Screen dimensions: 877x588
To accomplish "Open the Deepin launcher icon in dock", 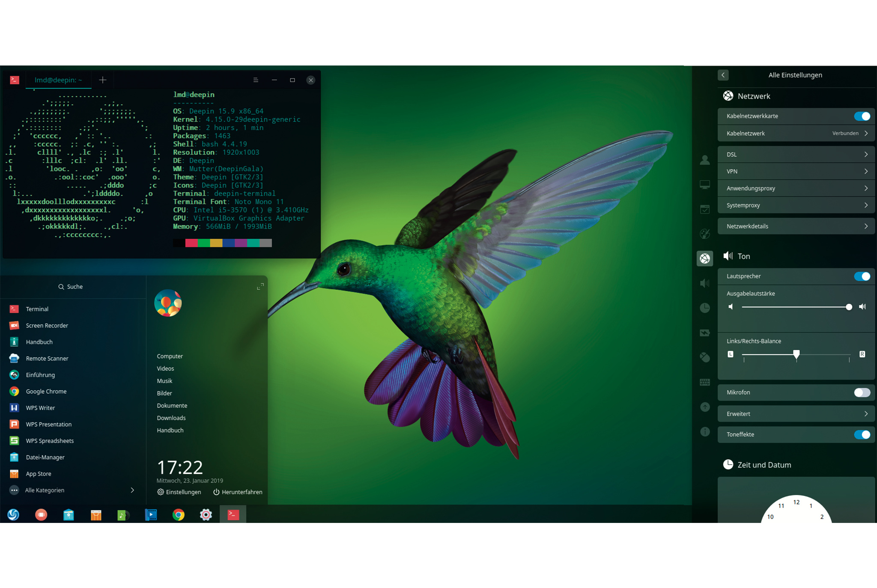I will [x=13, y=514].
